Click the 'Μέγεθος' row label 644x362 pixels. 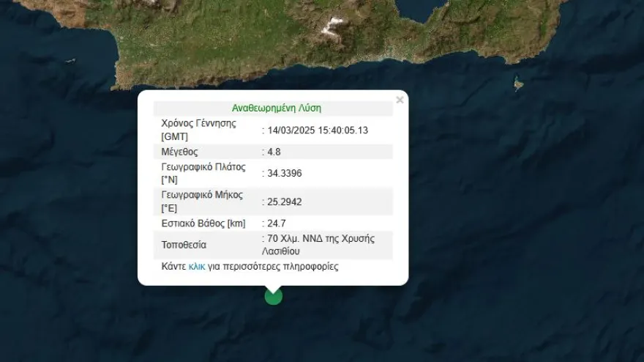pos(180,152)
